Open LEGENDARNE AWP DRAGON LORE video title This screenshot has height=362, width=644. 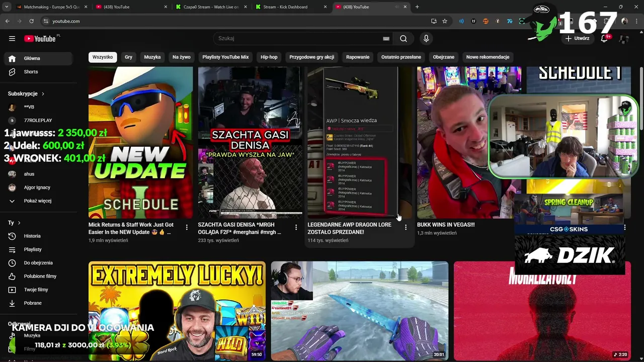pyautogui.click(x=350, y=228)
